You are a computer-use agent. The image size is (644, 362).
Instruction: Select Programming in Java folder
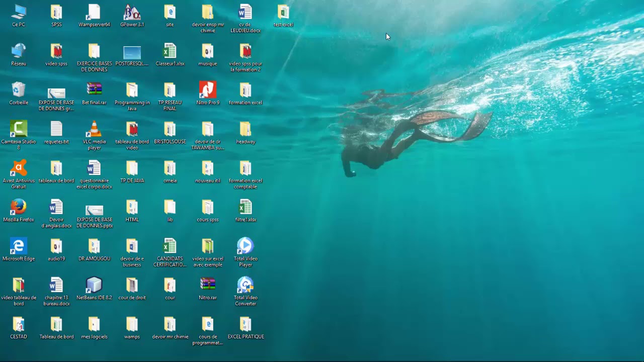pos(132,97)
